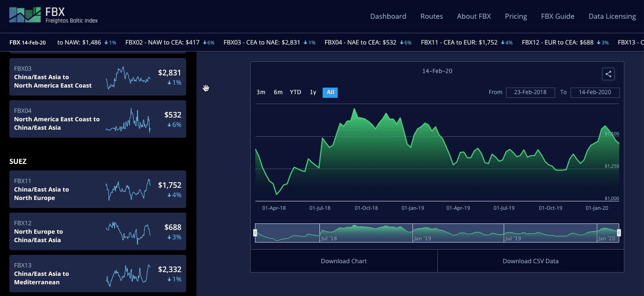Open the FBX13 China/East Asia to Mediterranean card

98,274
